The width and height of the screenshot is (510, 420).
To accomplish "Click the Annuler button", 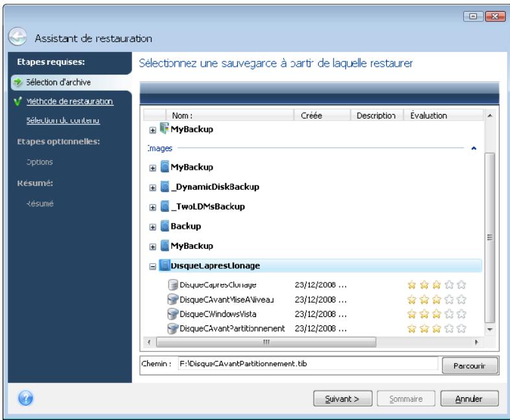I will (469, 399).
